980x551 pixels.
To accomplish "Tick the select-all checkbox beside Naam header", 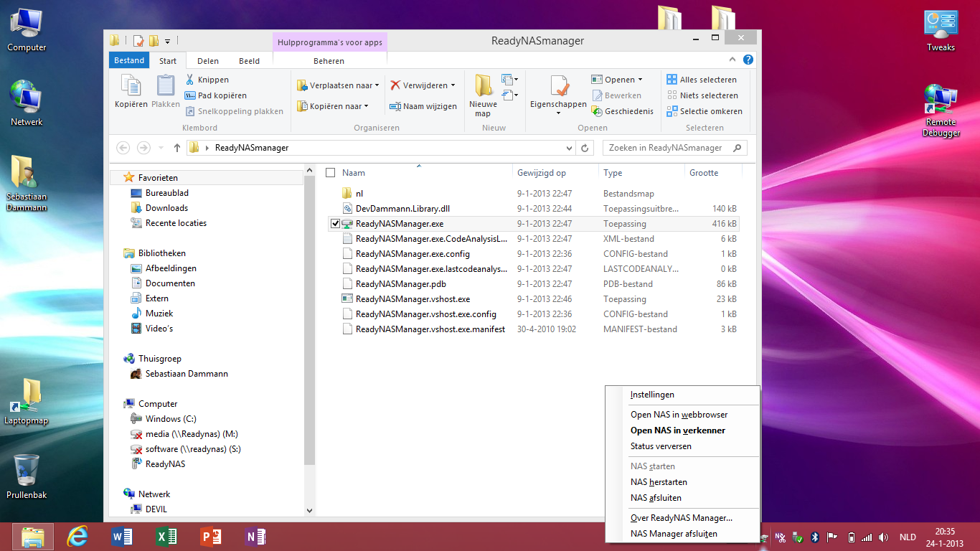I will coord(331,173).
